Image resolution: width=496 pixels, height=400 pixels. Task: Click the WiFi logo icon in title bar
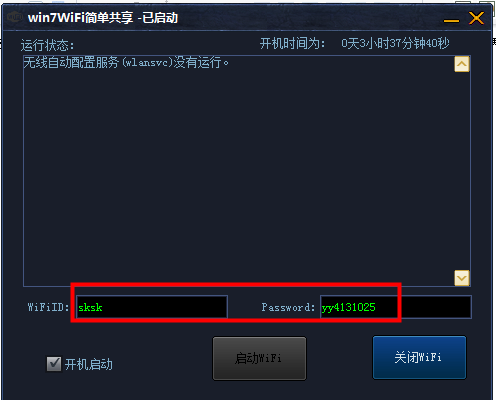(15, 17)
